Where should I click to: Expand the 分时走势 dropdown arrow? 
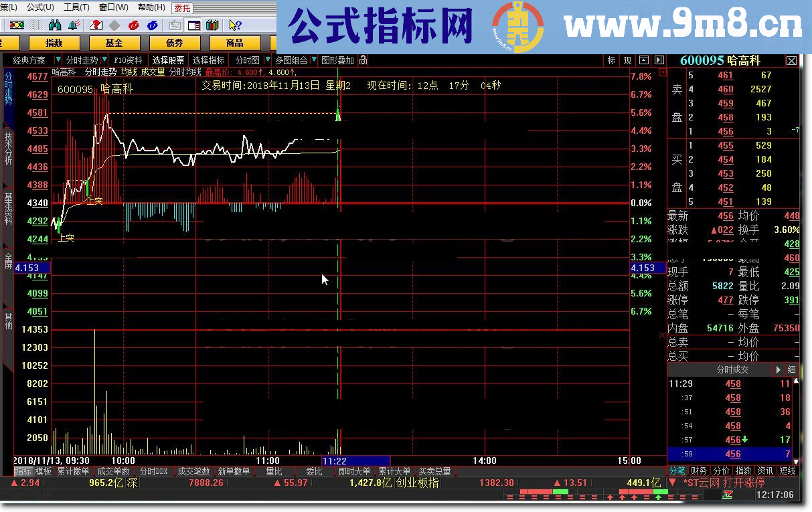(x=104, y=60)
